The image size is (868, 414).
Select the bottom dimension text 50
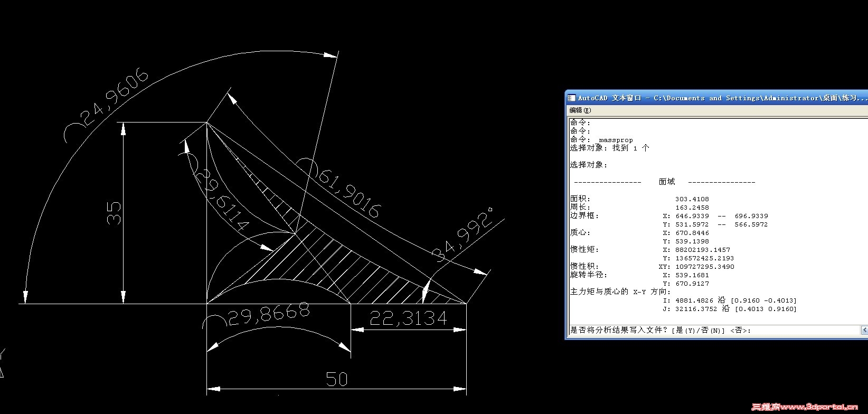tap(337, 379)
